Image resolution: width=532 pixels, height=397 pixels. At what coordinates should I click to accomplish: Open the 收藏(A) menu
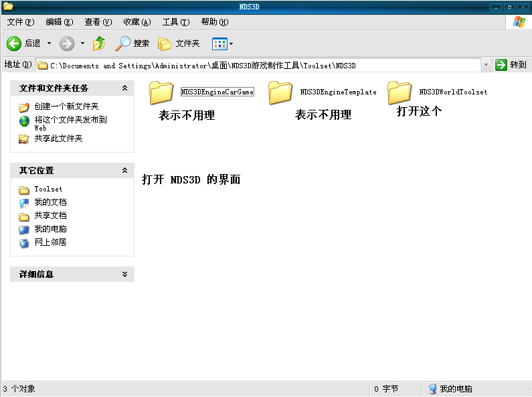click(x=137, y=22)
